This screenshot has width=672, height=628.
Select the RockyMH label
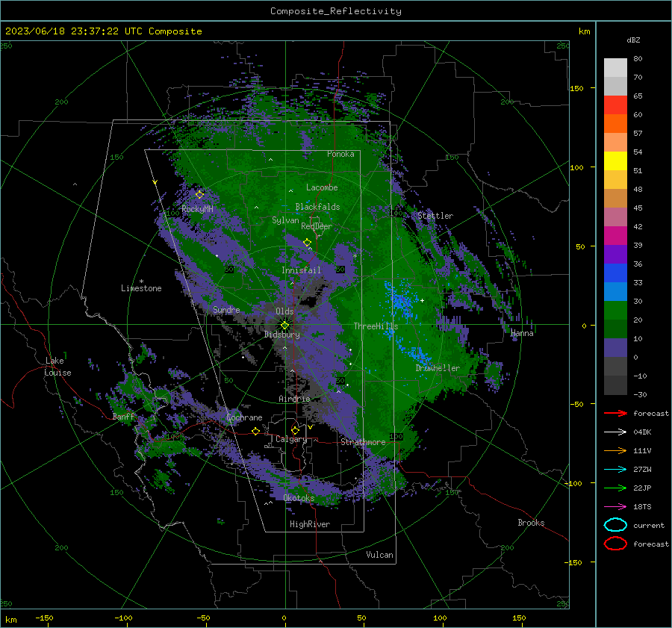(197, 209)
